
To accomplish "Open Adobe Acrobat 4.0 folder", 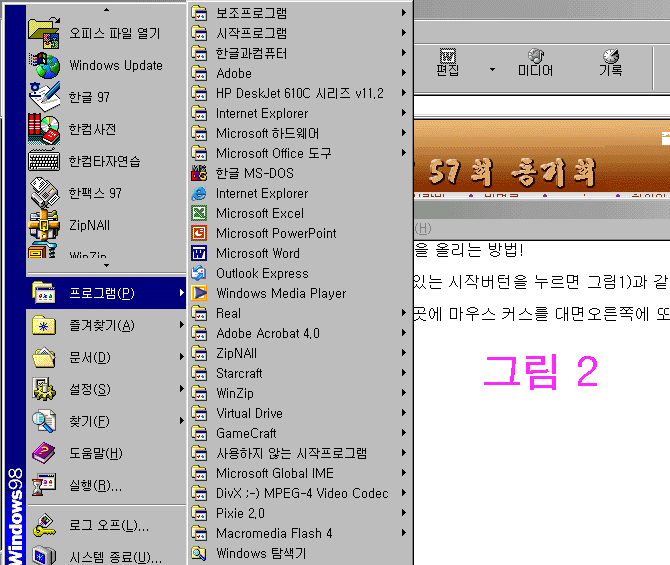I will 301,333.
